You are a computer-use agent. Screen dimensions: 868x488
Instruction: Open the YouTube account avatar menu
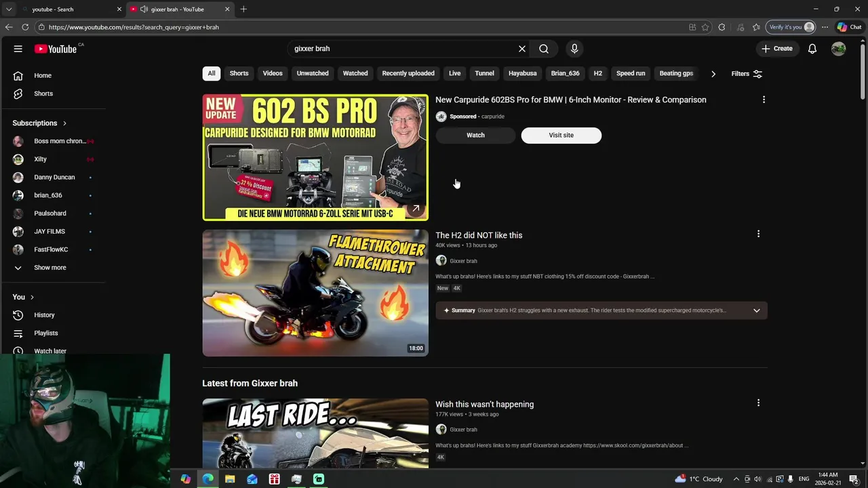click(839, 49)
